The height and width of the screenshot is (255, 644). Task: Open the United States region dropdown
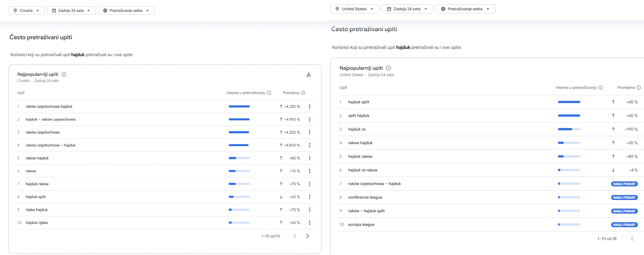click(355, 9)
